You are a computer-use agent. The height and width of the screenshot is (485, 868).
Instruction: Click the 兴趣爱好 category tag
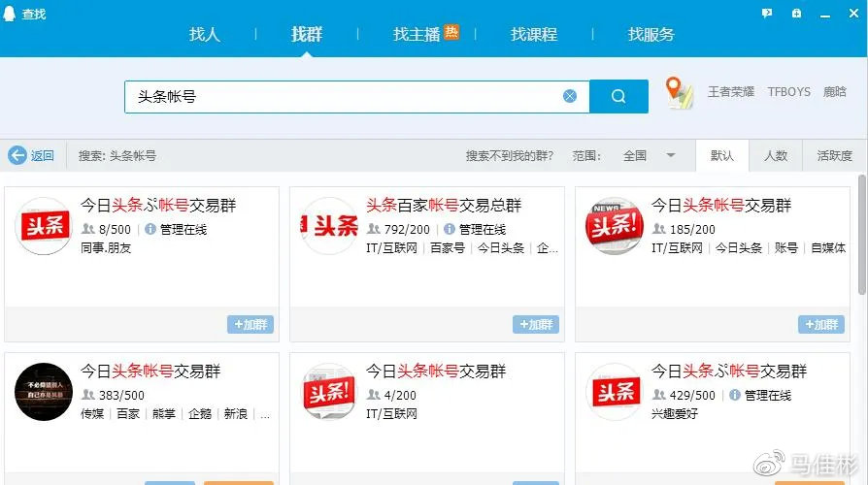click(675, 413)
